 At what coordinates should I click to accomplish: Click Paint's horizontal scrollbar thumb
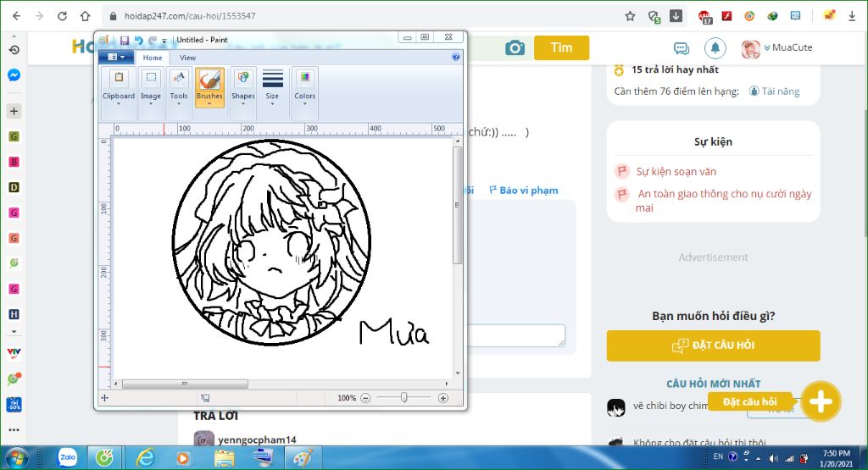pos(185,384)
